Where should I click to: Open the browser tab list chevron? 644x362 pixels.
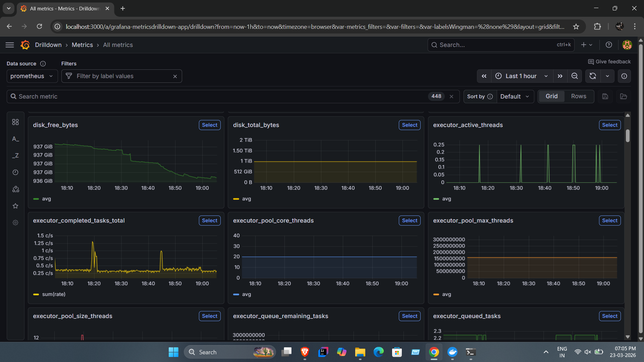[x=9, y=8]
